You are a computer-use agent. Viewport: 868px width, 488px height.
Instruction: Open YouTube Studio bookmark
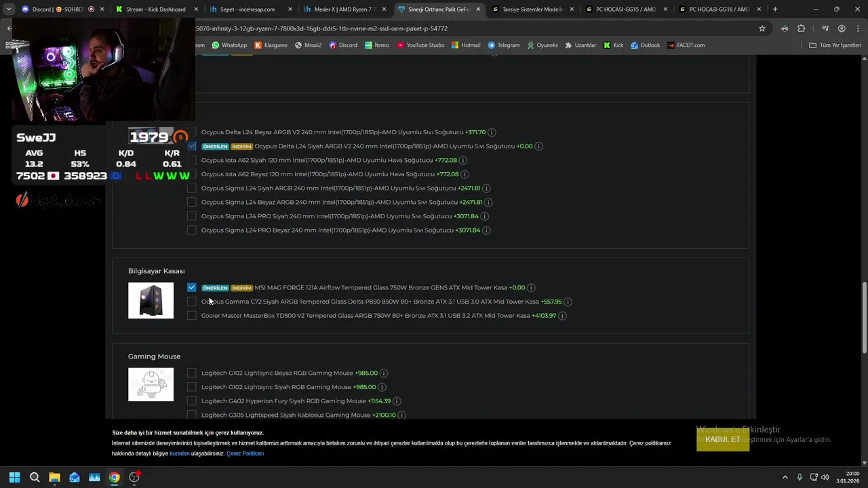click(420, 45)
